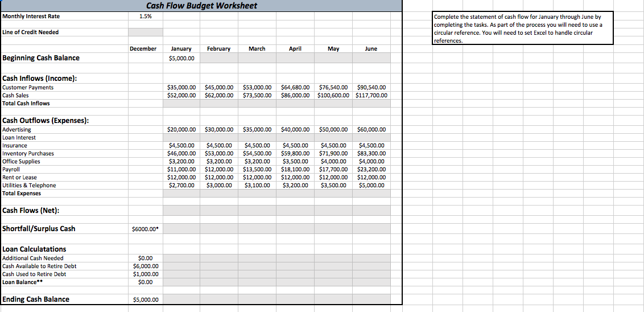Select the Cash Flow Budget Worksheet title
The width and height of the screenshot is (644, 312).
(201, 6)
